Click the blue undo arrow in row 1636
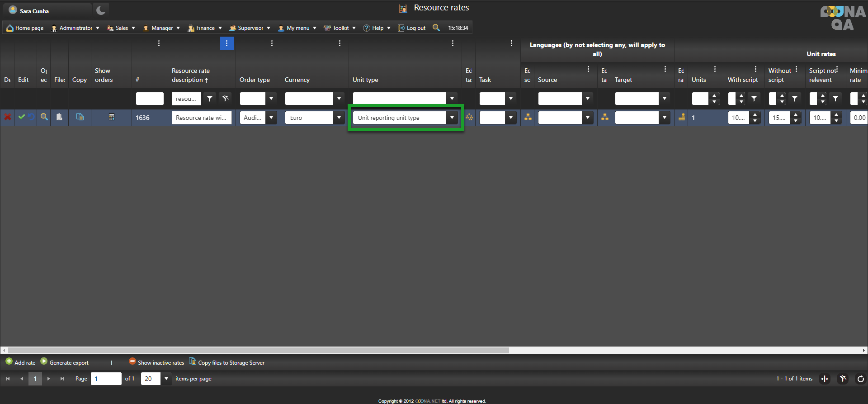Screen dimensions: 868x404 click(31, 117)
